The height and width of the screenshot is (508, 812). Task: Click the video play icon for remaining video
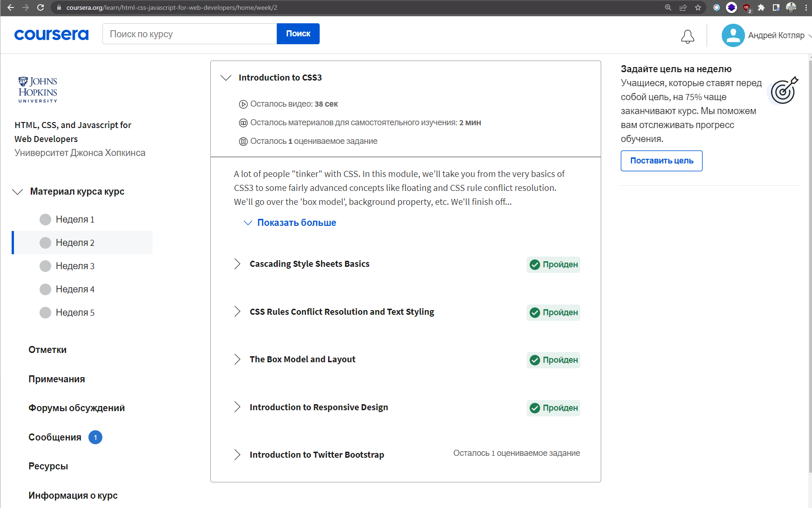pyautogui.click(x=243, y=104)
